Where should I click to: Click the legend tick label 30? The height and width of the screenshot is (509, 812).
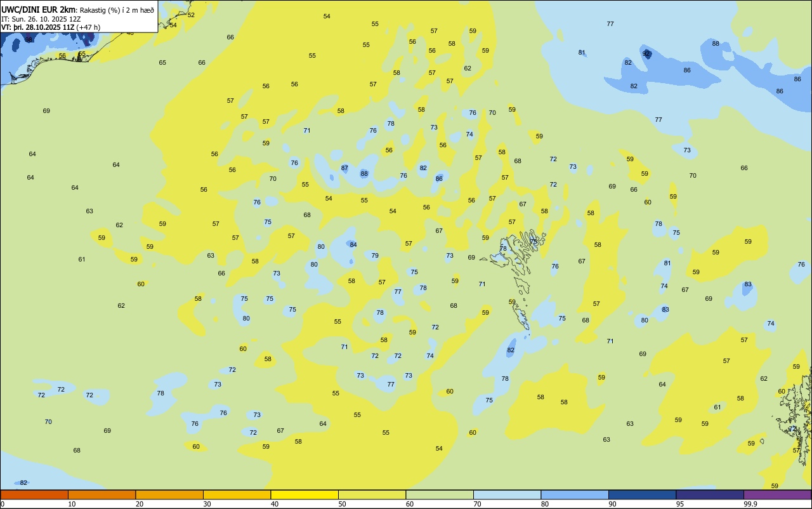(x=207, y=505)
